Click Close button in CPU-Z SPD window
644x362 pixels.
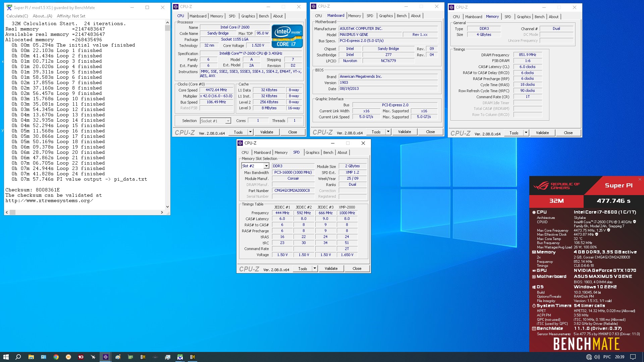[x=357, y=268]
